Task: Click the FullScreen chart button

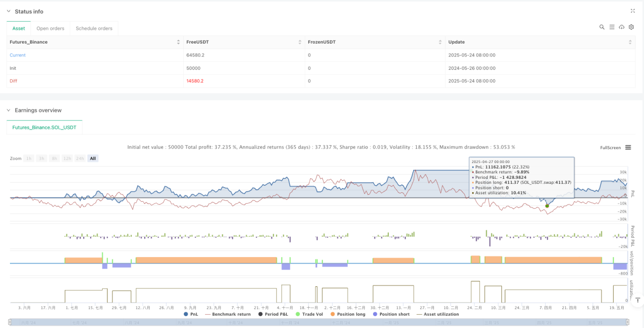Action: click(610, 147)
